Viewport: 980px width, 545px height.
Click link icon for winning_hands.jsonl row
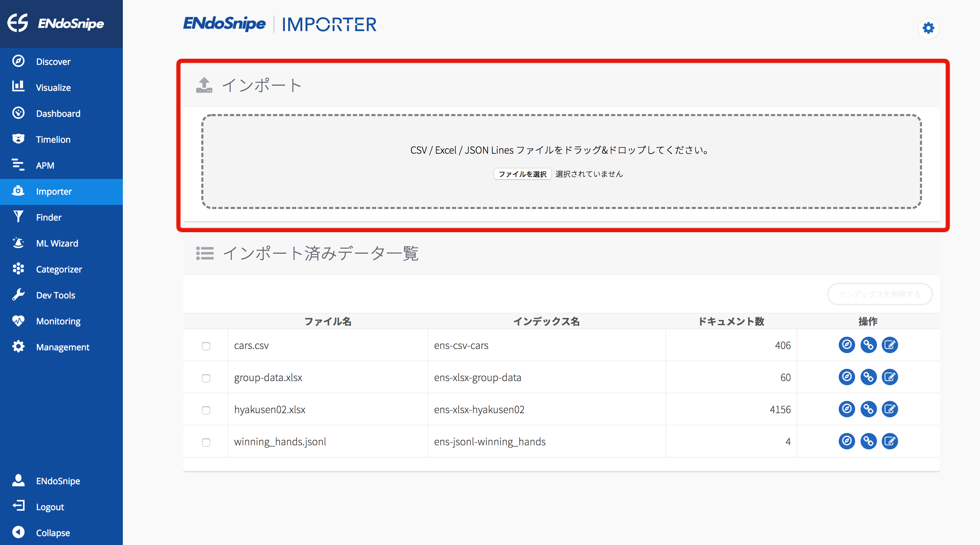868,441
